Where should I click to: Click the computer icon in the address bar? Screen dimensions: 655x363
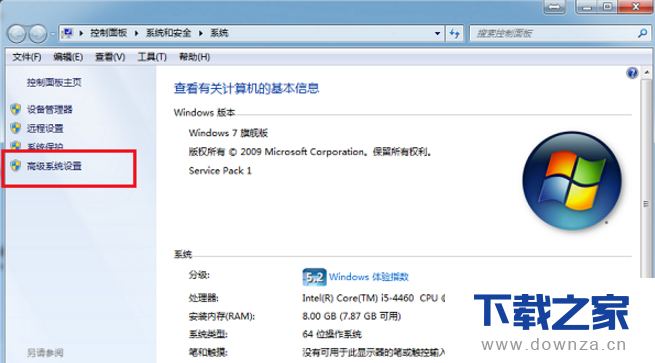67,33
